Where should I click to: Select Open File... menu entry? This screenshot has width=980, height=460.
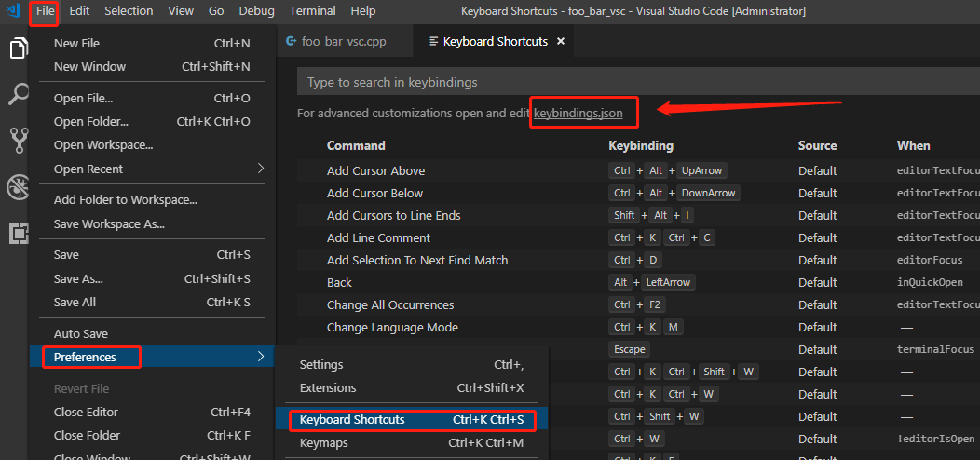[152, 98]
